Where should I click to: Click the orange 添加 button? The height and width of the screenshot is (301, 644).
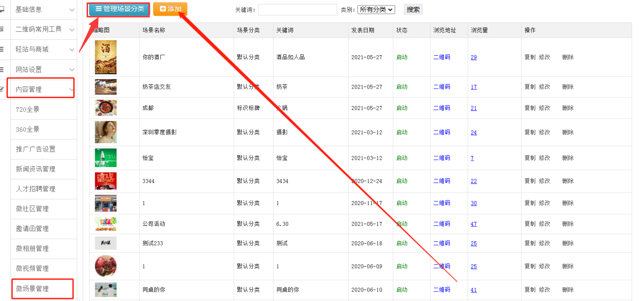170,9
